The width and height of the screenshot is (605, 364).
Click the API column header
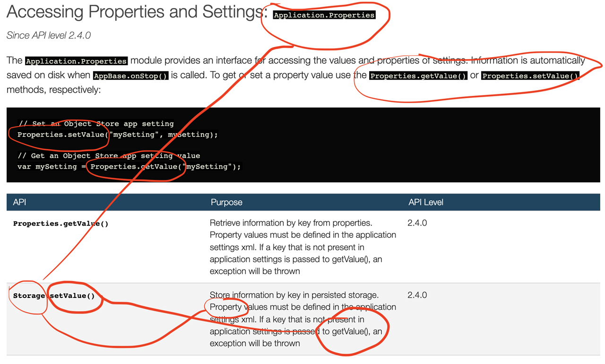coord(19,202)
